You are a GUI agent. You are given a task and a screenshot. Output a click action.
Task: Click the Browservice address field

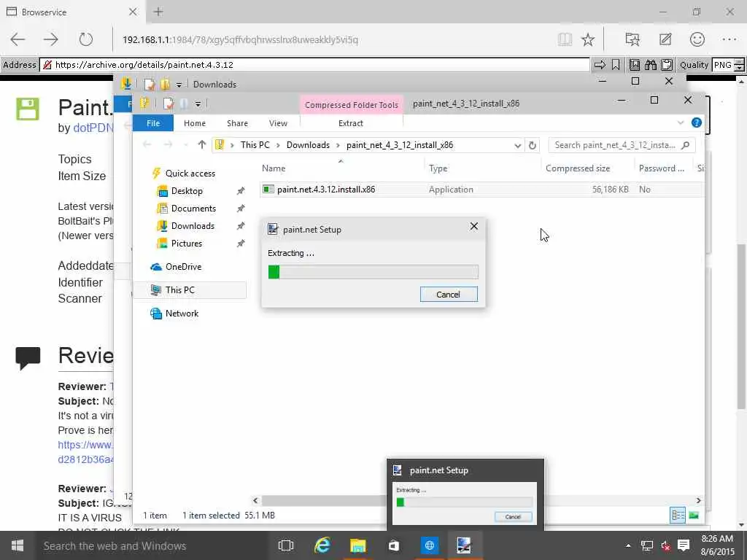tap(314, 65)
